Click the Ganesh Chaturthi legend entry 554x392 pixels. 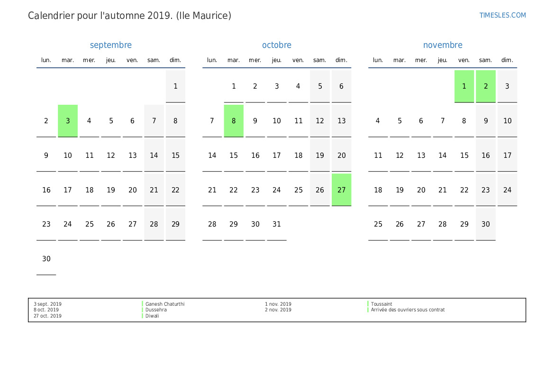(165, 304)
